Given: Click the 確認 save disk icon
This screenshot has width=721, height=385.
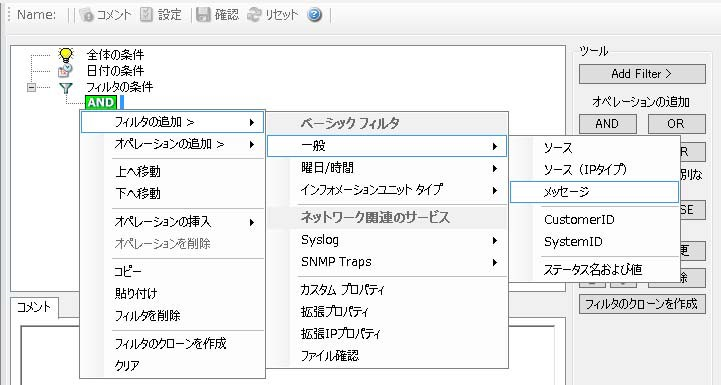Looking at the screenshot, I should [x=203, y=15].
